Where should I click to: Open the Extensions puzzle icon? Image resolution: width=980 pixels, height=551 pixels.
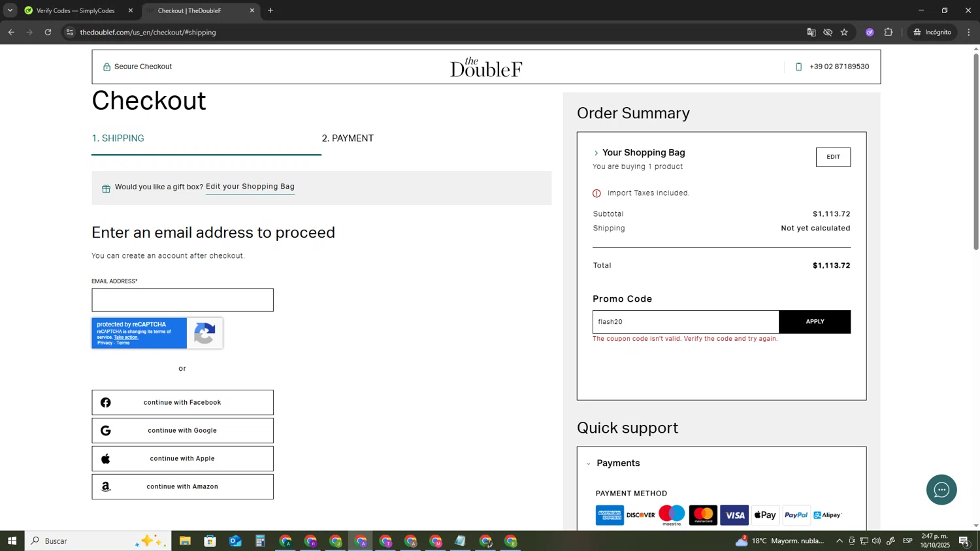[889, 32]
